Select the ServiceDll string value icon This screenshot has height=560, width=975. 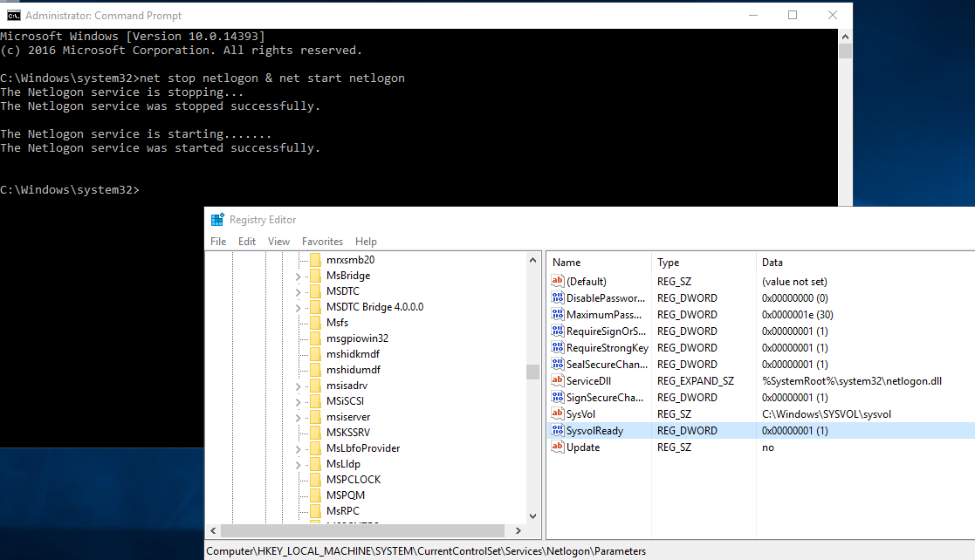558,381
